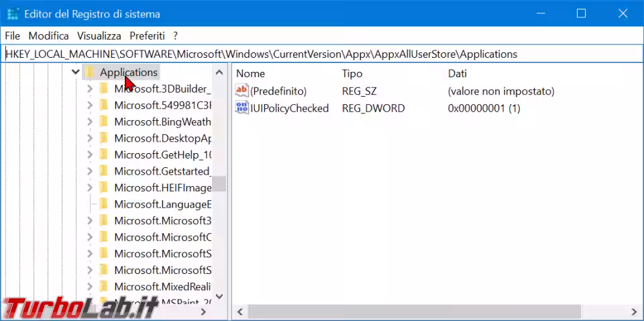Screen dimensions: 644x321
Task: Click the Microsoft.MixedReali folder icon
Action: coord(103,286)
